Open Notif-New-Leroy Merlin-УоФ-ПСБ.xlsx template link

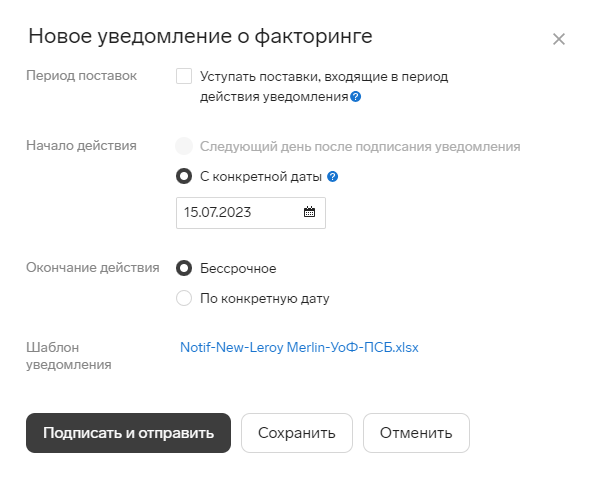click(299, 347)
